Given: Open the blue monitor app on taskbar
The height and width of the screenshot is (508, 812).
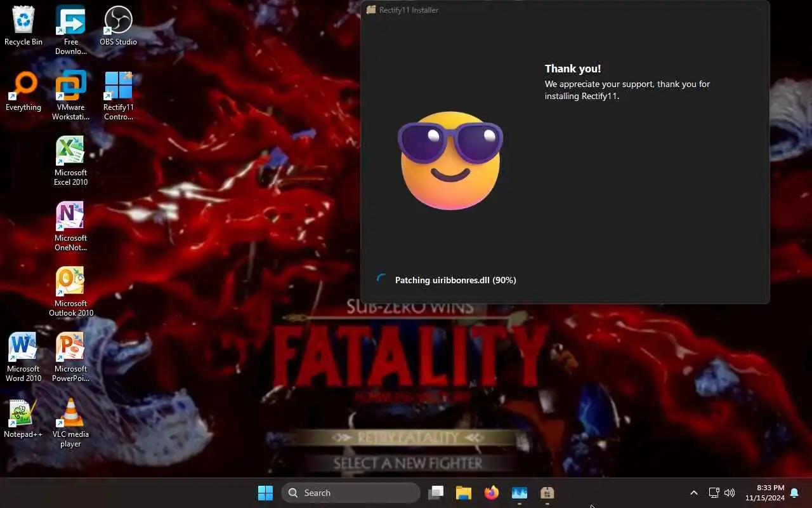Looking at the screenshot, I should click(x=520, y=493).
